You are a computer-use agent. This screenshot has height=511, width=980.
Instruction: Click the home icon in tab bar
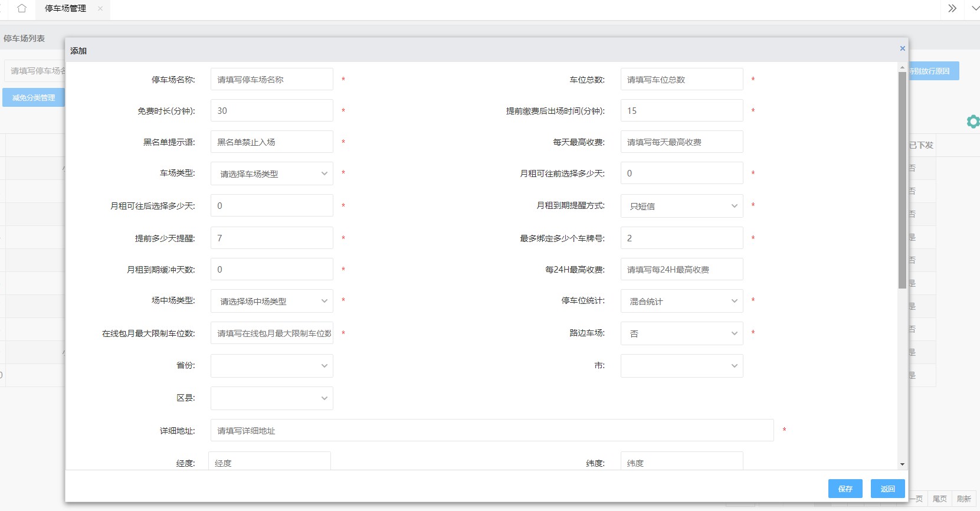(22, 8)
